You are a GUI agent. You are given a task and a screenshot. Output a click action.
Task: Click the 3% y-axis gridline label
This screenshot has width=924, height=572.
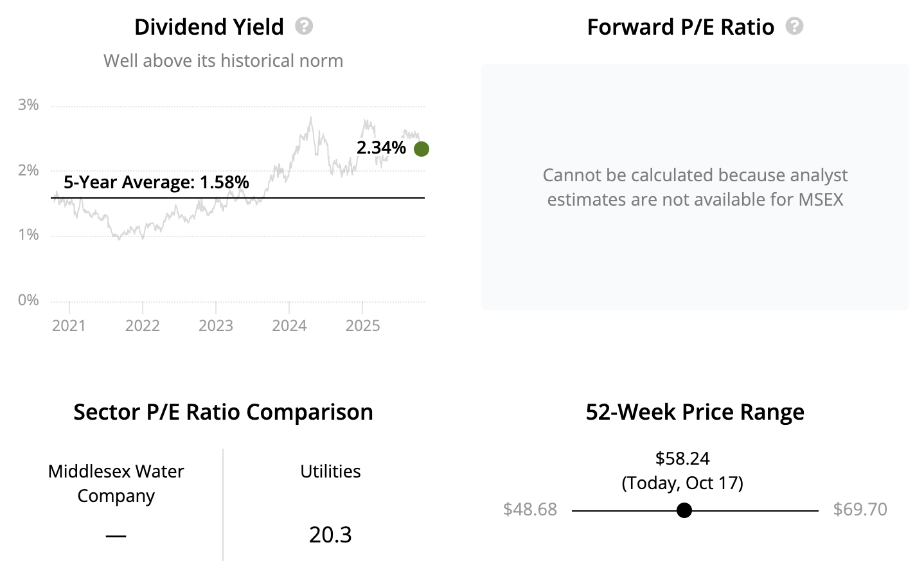(x=28, y=105)
